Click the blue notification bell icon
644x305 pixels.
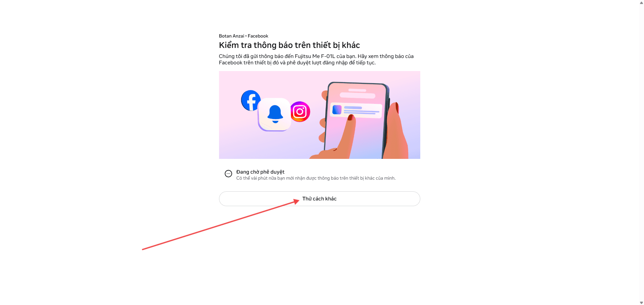tap(275, 114)
